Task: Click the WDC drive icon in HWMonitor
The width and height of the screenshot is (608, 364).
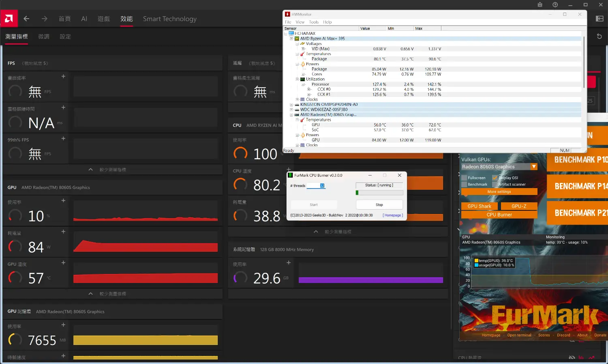Action: tap(297, 109)
